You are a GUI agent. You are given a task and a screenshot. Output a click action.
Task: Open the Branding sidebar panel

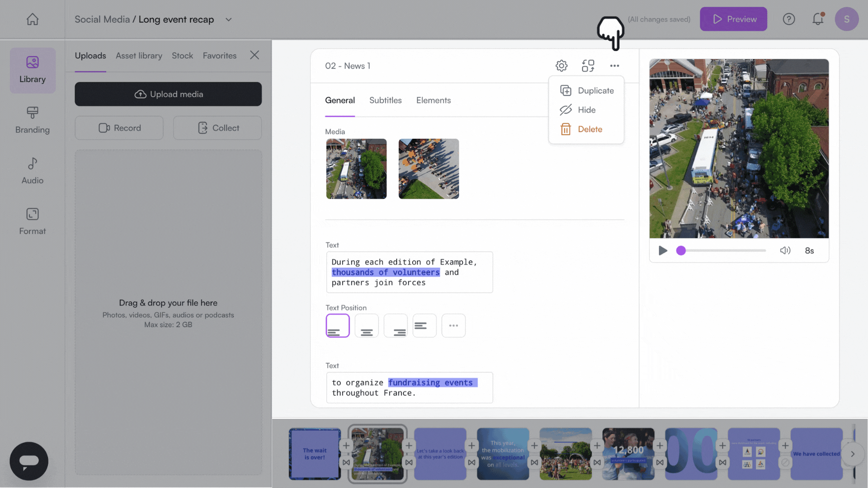33,120
